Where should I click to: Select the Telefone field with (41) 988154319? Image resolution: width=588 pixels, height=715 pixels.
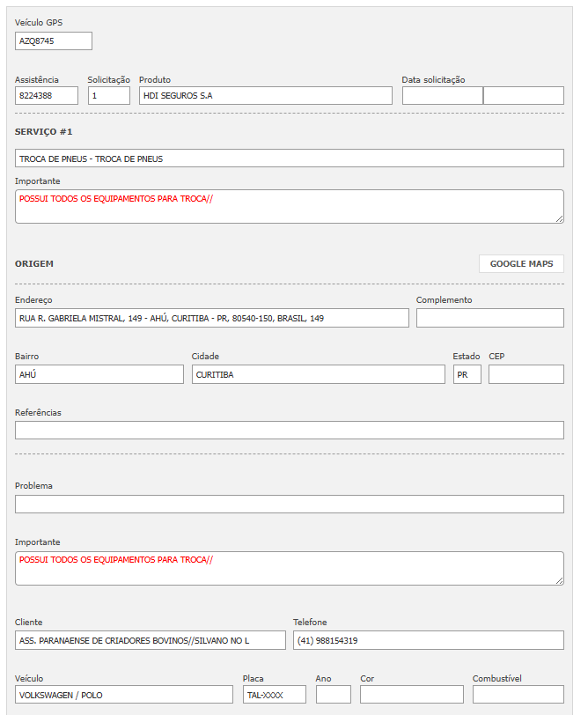[x=428, y=640]
